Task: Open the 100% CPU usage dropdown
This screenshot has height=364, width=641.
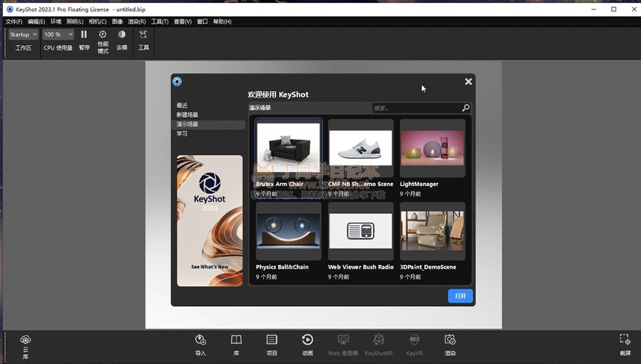Action: [x=58, y=34]
